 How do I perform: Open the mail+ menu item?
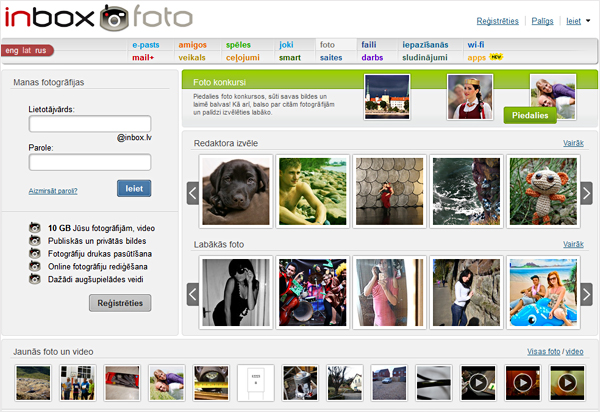click(x=143, y=57)
